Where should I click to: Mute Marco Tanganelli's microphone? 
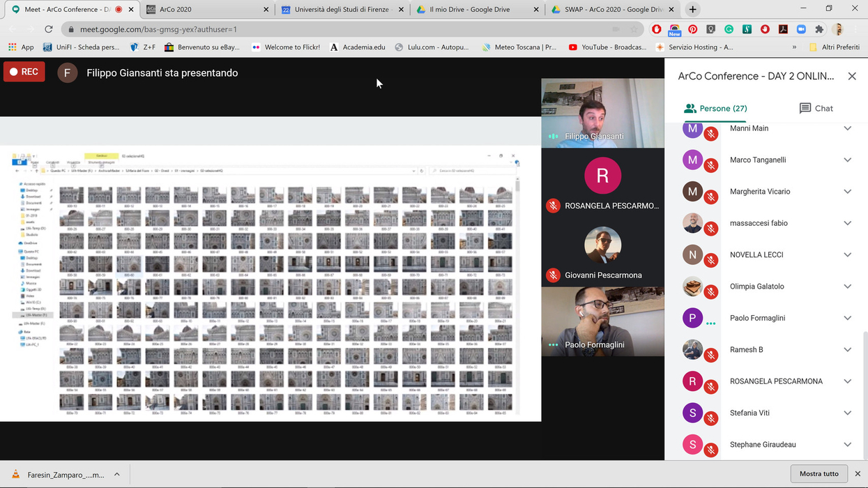tap(710, 166)
